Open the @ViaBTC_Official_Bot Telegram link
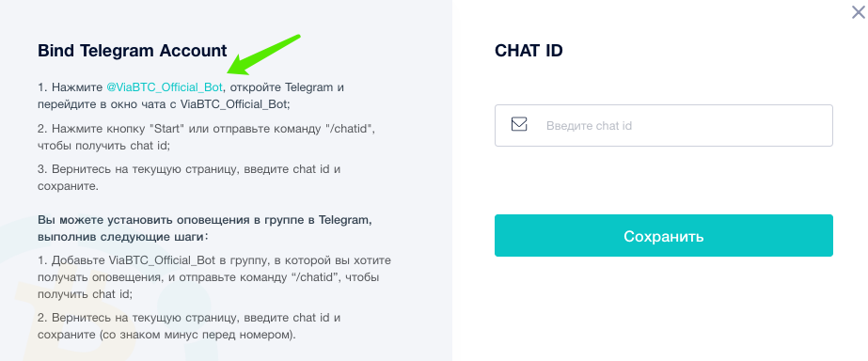868x361 pixels. 165,87
